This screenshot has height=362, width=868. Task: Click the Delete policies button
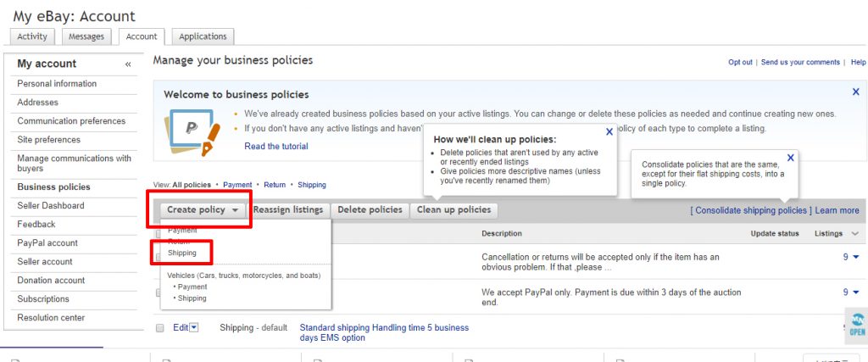pyautogui.click(x=370, y=209)
